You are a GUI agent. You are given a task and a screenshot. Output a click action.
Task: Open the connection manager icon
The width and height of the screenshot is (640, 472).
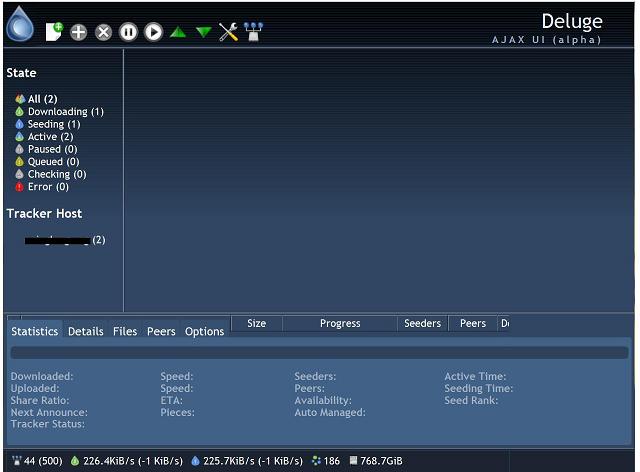(253, 31)
